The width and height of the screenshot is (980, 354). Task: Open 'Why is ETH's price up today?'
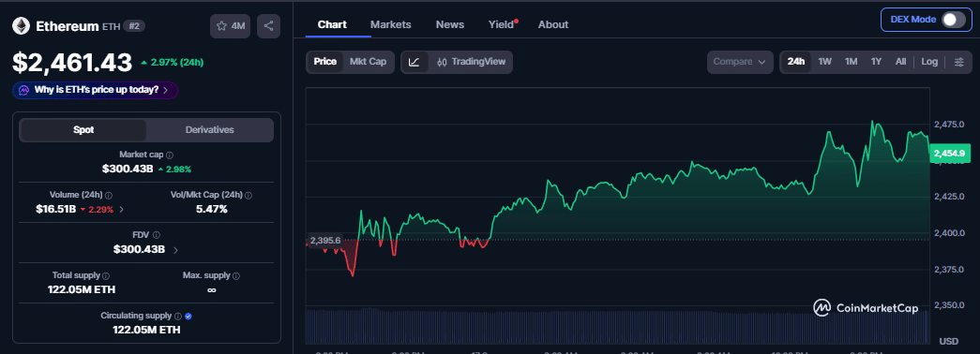coord(96,90)
